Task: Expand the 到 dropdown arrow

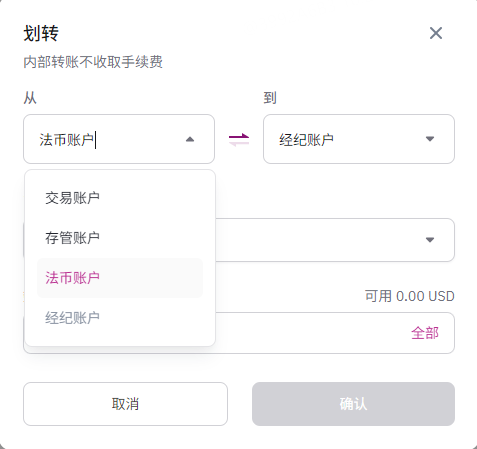Action: [430, 139]
